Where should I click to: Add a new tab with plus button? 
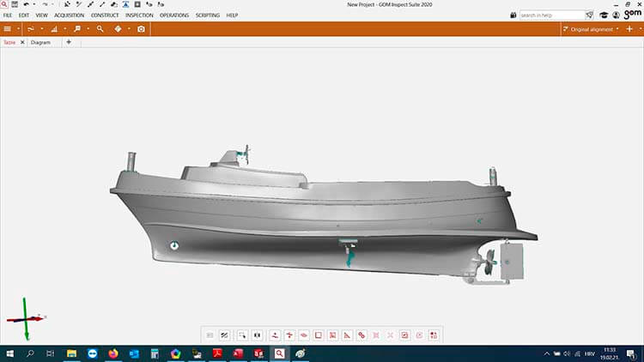pyautogui.click(x=69, y=42)
